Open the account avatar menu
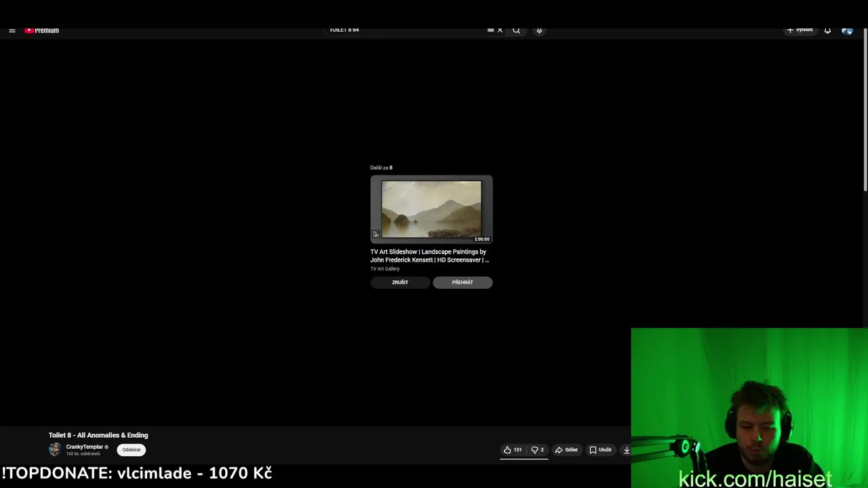 click(x=847, y=30)
